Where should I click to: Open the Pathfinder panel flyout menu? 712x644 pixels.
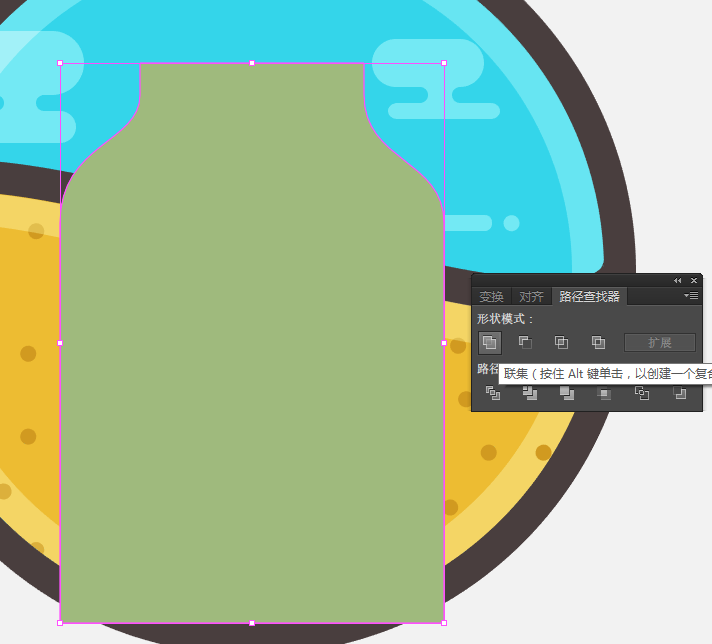pyautogui.click(x=691, y=296)
